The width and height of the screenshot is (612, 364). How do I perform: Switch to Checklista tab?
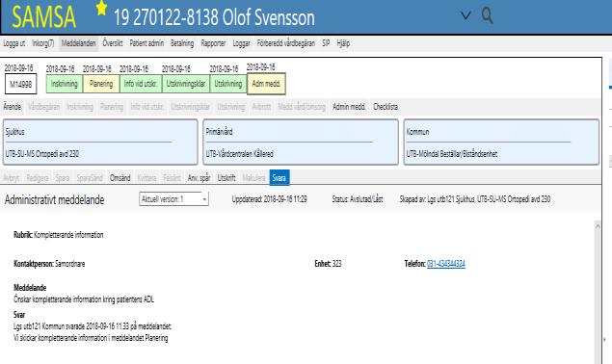pyautogui.click(x=386, y=107)
